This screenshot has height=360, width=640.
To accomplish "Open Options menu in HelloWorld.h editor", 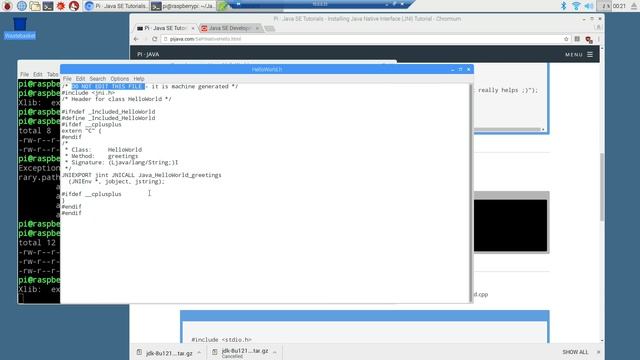I will 120,79.
